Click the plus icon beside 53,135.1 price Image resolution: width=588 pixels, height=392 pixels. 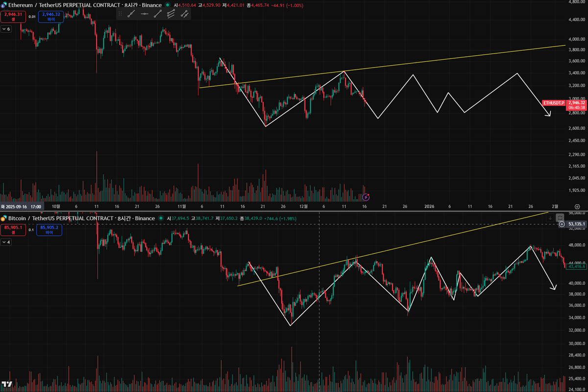coord(562,224)
